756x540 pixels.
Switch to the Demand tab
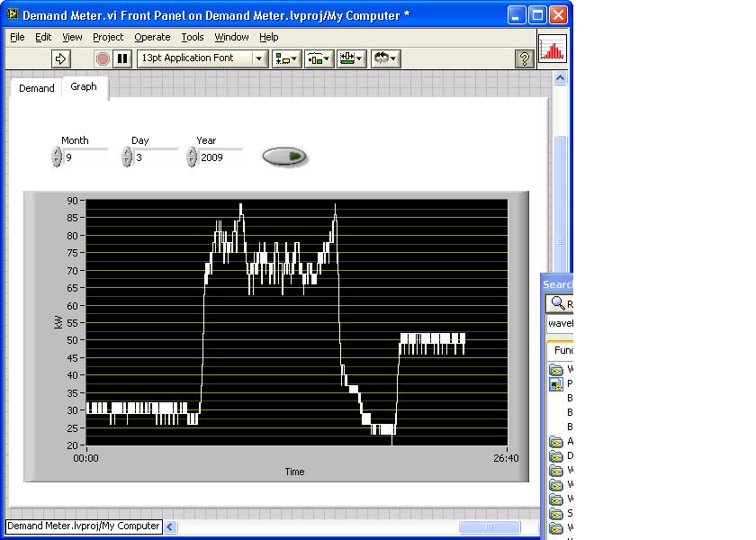tap(37, 88)
